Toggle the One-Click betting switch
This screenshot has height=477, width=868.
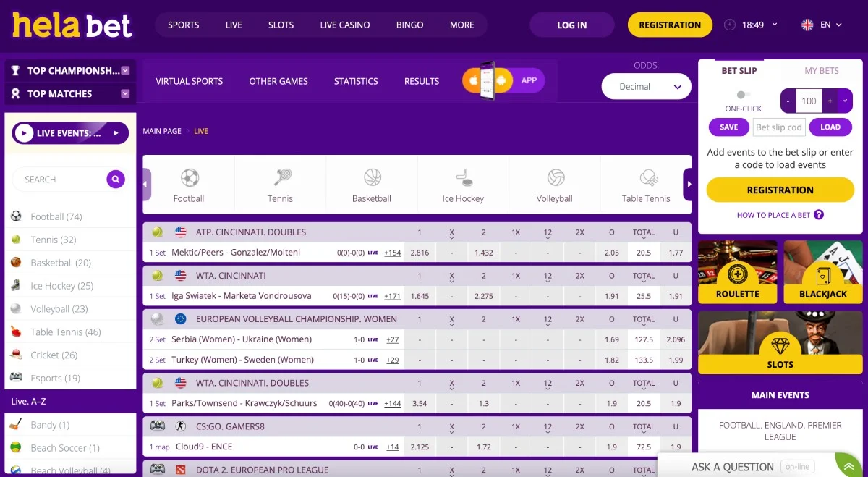click(744, 95)
